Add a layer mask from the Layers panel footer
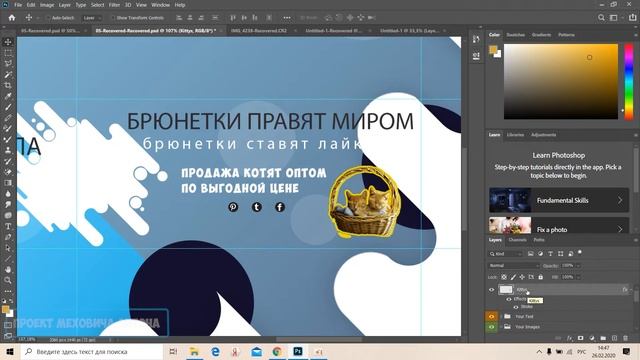The width and height of the screenshot is (640, 360). 580,338
